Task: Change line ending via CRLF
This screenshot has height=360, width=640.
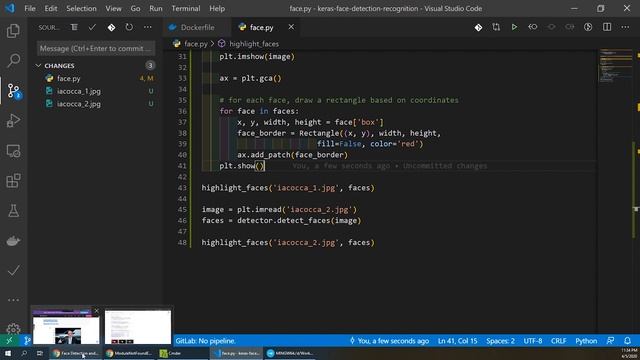Action: click(558, 341)
